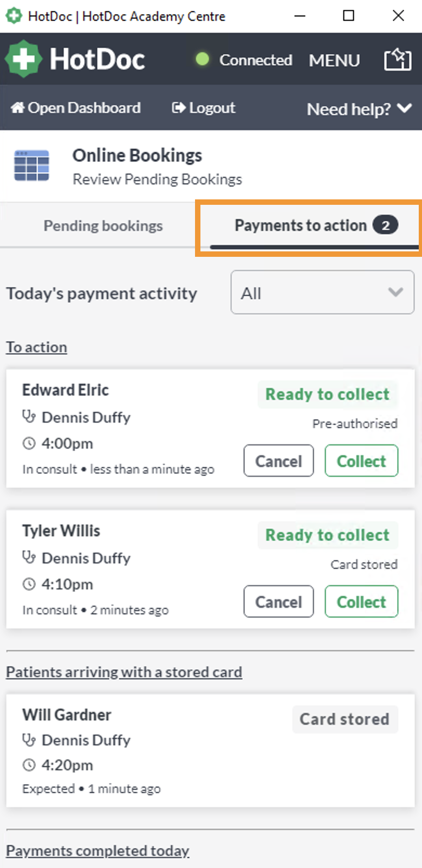Click the clock icon beside 4:10pm
The width and height of the screenshot is (422, 868).
pos(29,584)
